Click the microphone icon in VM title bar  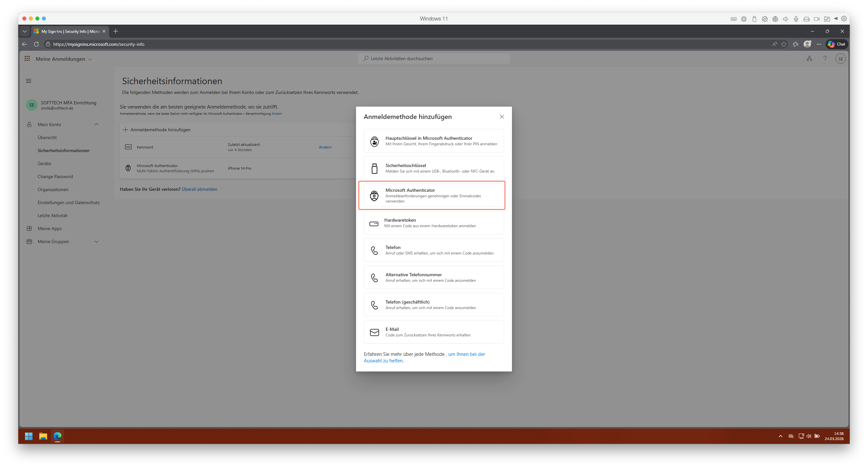tap(796, 19)
